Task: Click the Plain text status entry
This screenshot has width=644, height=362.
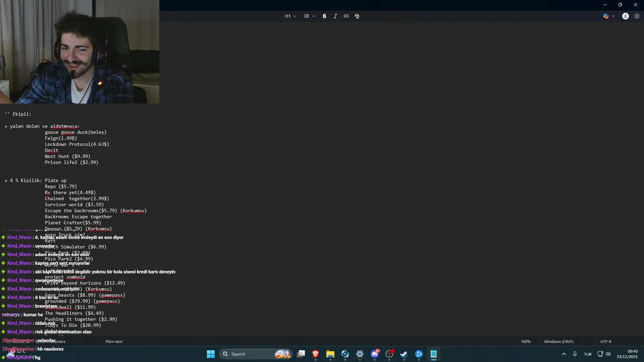Action: [x=114, y=341]
